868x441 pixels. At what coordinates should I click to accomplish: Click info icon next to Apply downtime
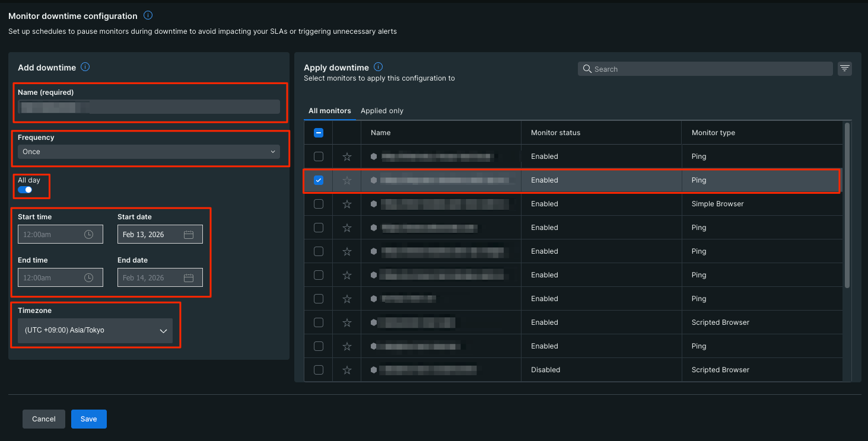point(378,67)
